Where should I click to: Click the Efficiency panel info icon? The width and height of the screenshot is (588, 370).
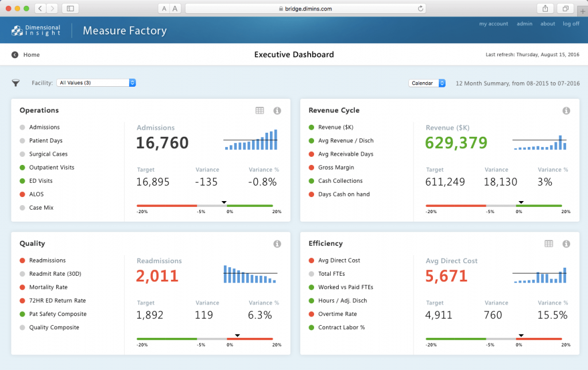click(566, 244)
